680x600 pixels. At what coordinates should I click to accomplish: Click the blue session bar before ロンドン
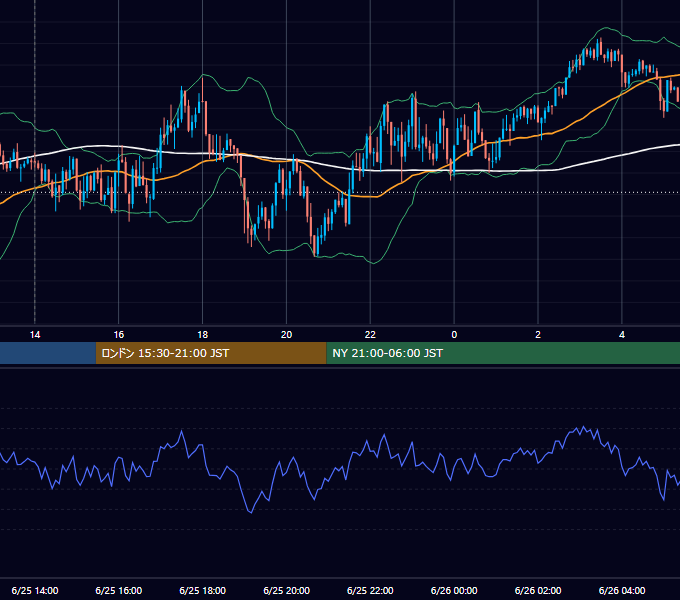48,353
